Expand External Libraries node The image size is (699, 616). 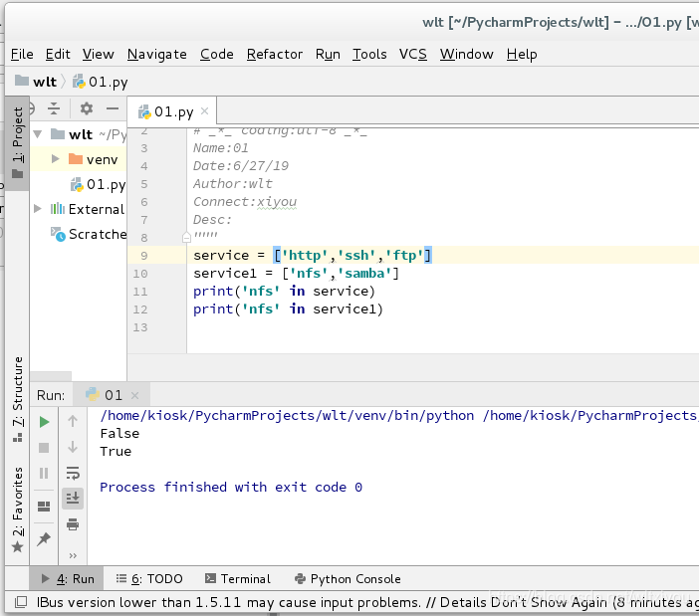[x=38, y=208]
